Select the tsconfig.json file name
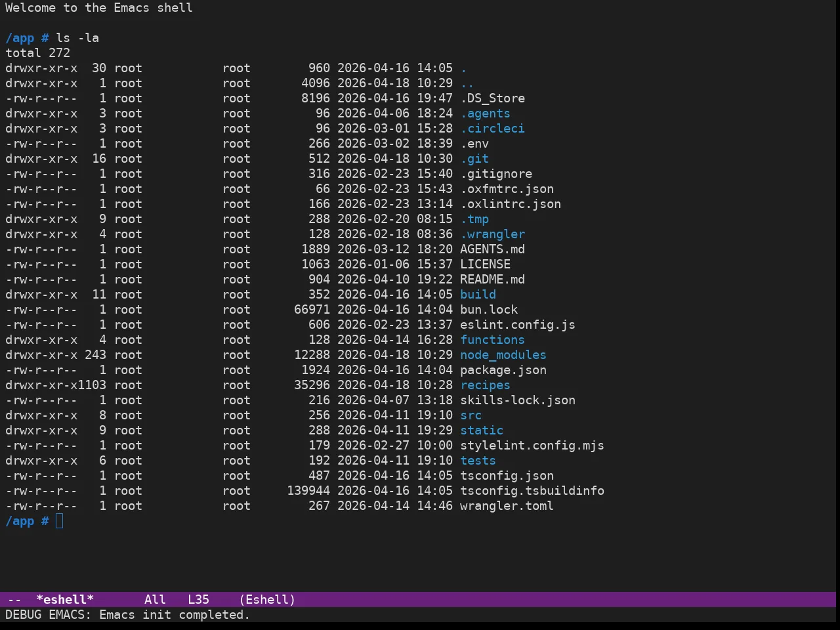 pos(507,476)
